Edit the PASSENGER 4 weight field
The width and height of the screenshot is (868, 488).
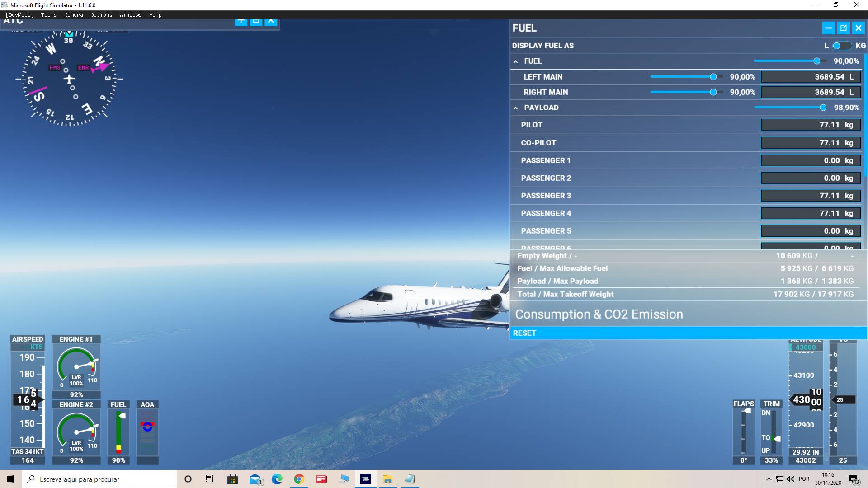pyautogui.click(x=811, y=213)
